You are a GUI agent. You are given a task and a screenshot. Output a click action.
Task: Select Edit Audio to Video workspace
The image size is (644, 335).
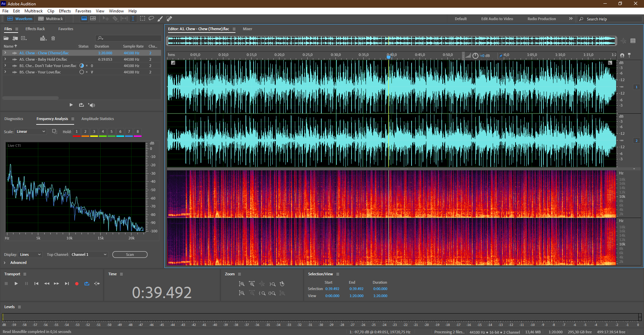(x=497, y=19)
